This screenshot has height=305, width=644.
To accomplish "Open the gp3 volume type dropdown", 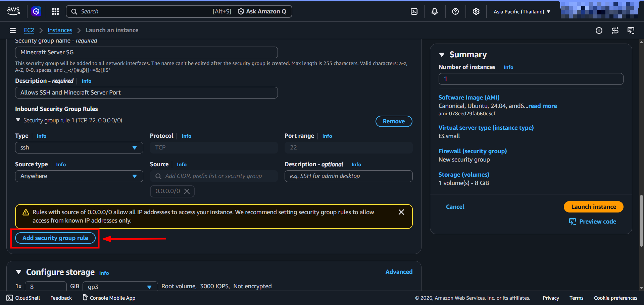I will coord(120,287).
